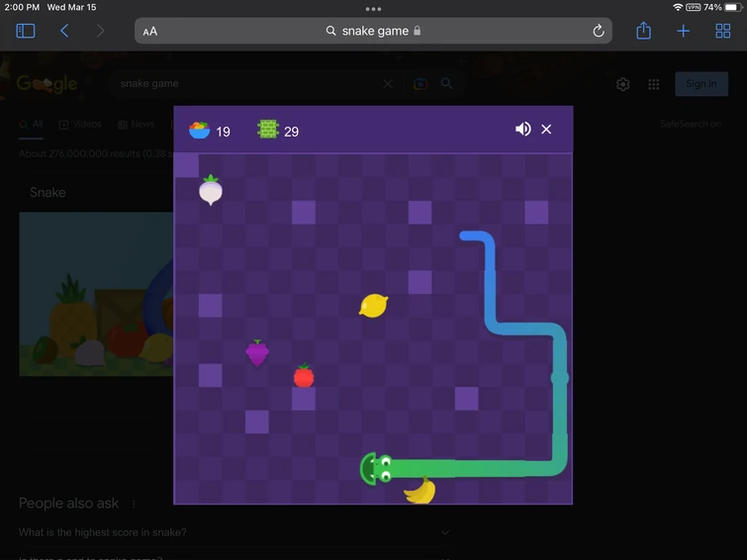Viewport: 747px width, 560px height.
Task: Tap the yellow lemon on the board
Action: point(374,306)
